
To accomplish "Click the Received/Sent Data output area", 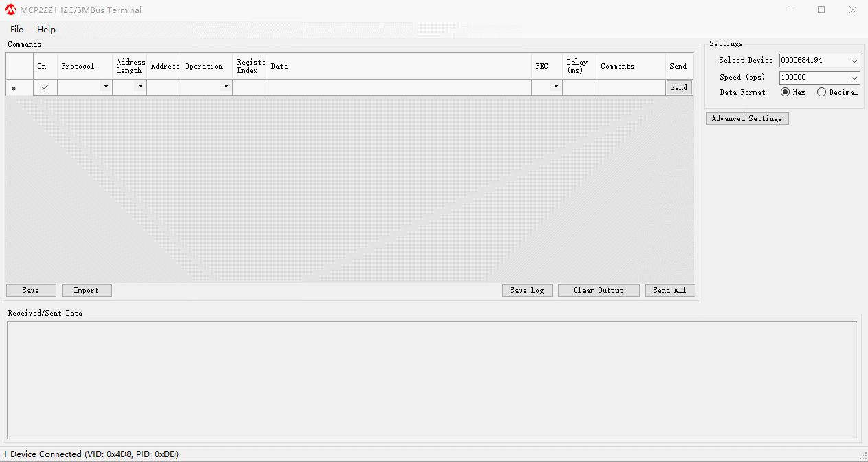I will (x=432, y=381).
